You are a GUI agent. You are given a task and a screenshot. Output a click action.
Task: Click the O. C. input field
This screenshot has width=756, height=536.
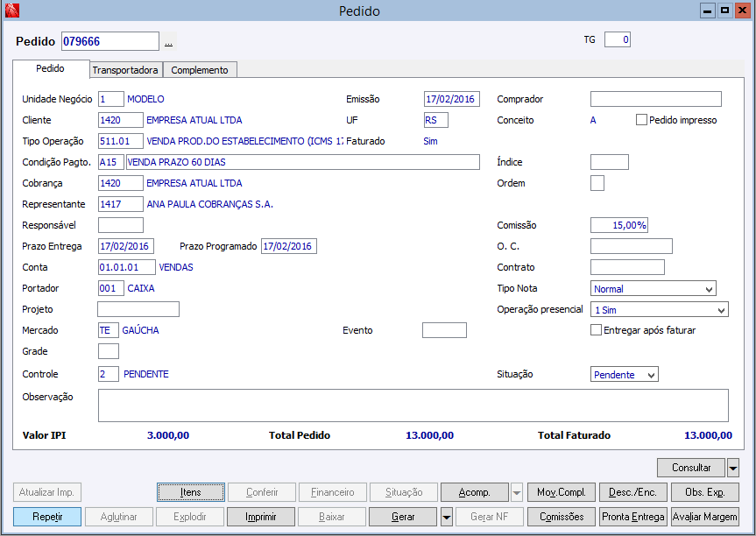coord(631,246)
